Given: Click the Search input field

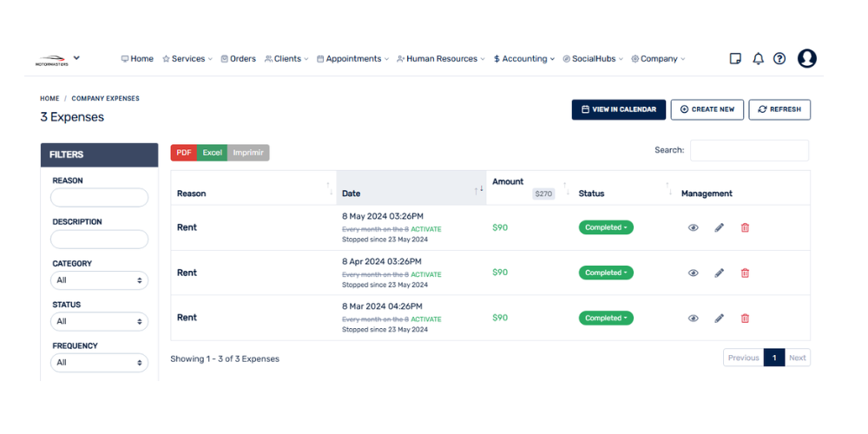Looking at the screenshot, I should pyautogui.click(x=749, y=150).
